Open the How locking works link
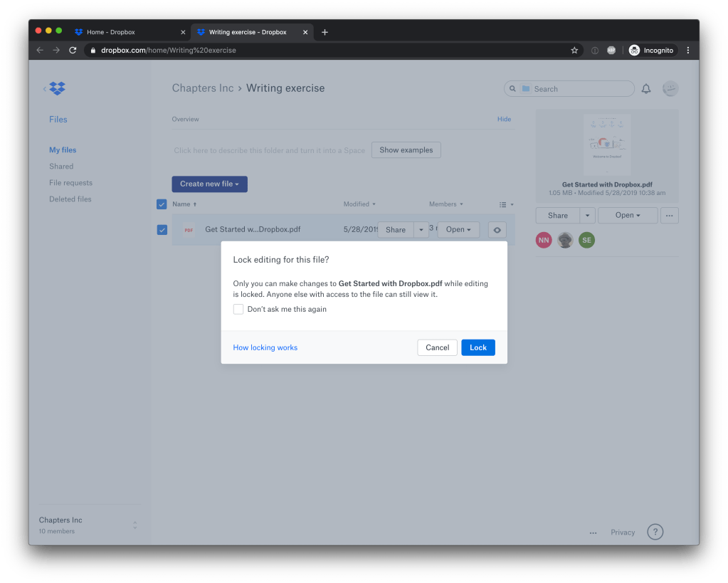 [265, 347]
